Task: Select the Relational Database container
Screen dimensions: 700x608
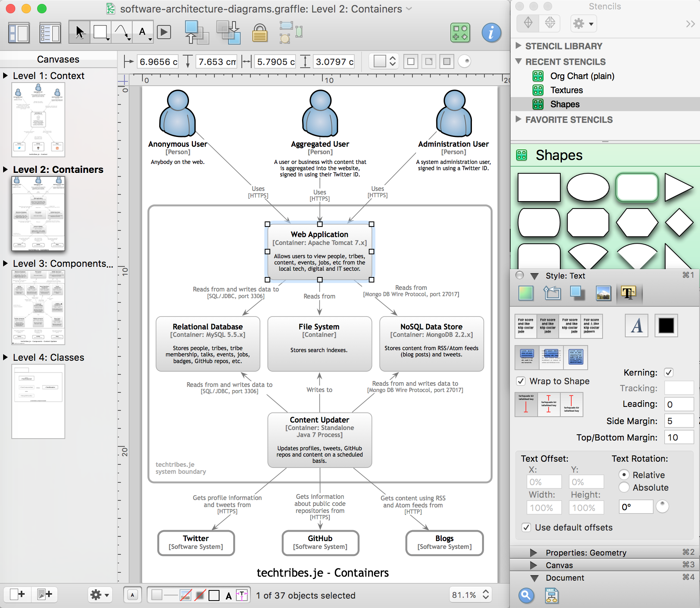Action: pyautogui.click(x=208, y=344)
